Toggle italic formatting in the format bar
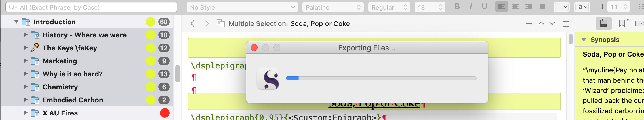 tap(471, 7)
